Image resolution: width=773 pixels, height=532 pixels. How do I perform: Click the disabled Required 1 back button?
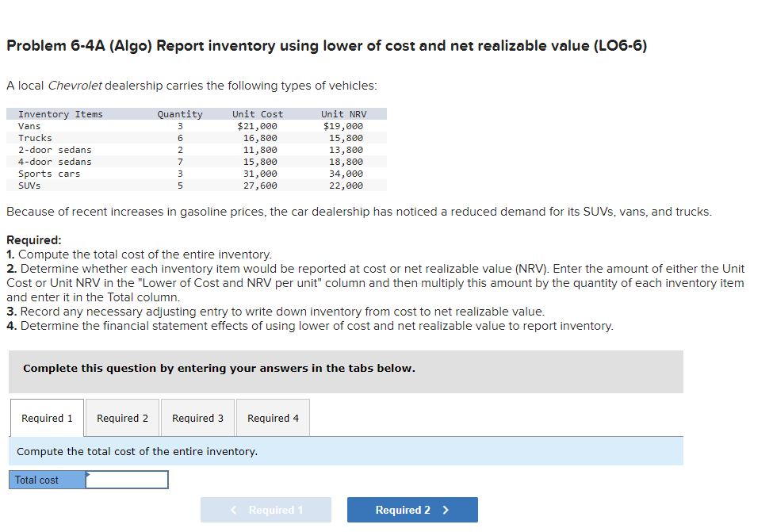(x=266, y=510)
